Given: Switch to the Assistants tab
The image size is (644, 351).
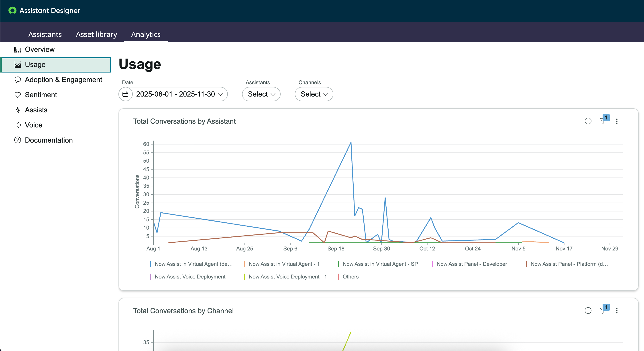Looking at the screenshot, I should click(45, 34).
